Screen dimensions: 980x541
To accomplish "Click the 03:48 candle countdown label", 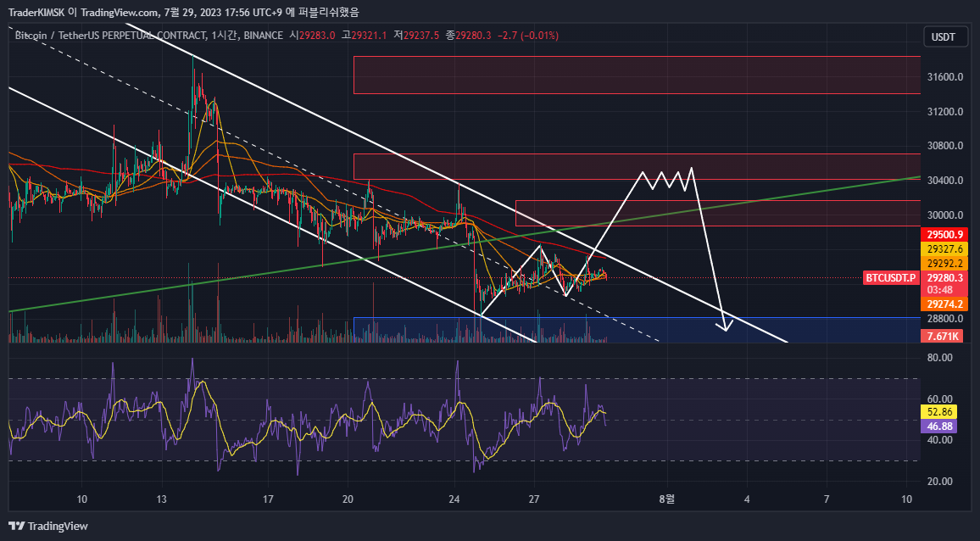I will point(940,290).
